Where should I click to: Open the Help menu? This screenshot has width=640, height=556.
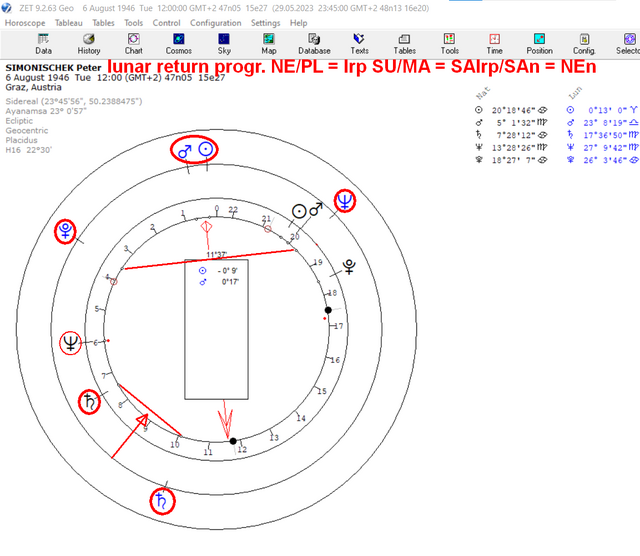pyautogui.click(x=298, y=23)
